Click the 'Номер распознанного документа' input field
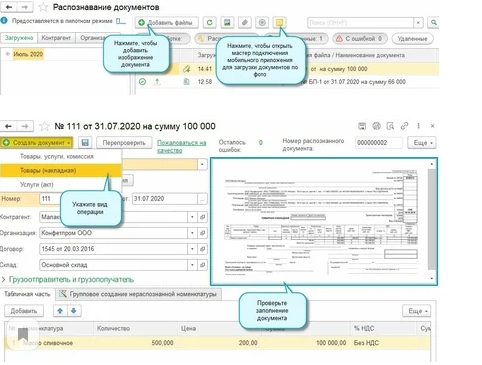This screenshot has width=482, height=365. [379, 143]
